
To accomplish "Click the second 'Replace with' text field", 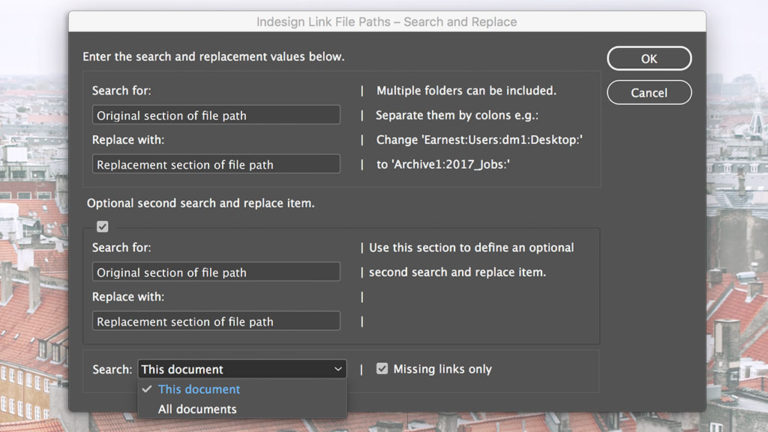I will tap(216, 321).
